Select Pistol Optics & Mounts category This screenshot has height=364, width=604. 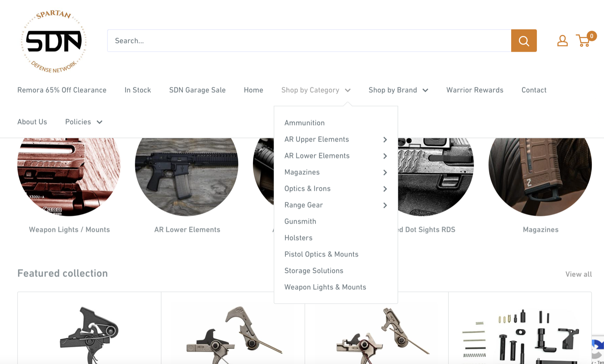click(321, 254)
